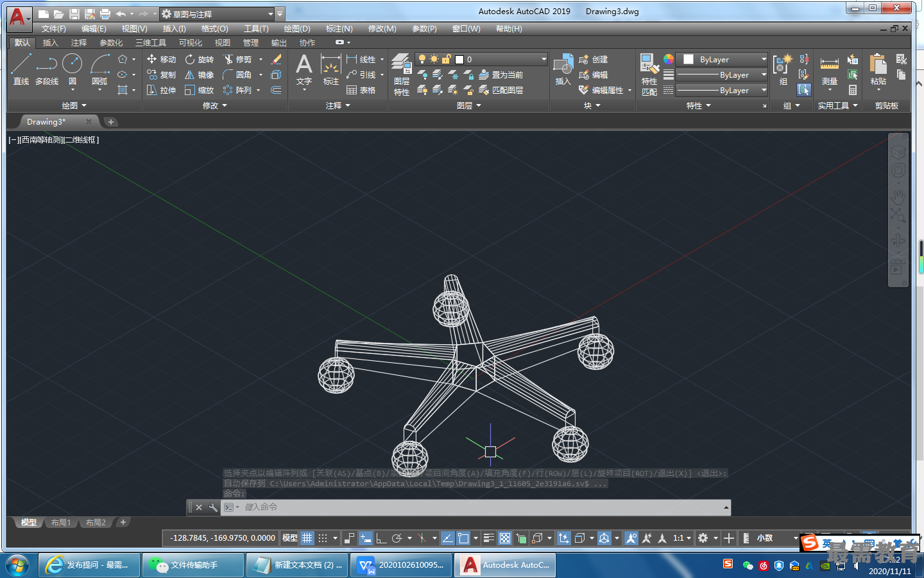Screen dimensions: 924x578
Task: Toggle 2D object snap in status bar
Action: pos(463,538)
